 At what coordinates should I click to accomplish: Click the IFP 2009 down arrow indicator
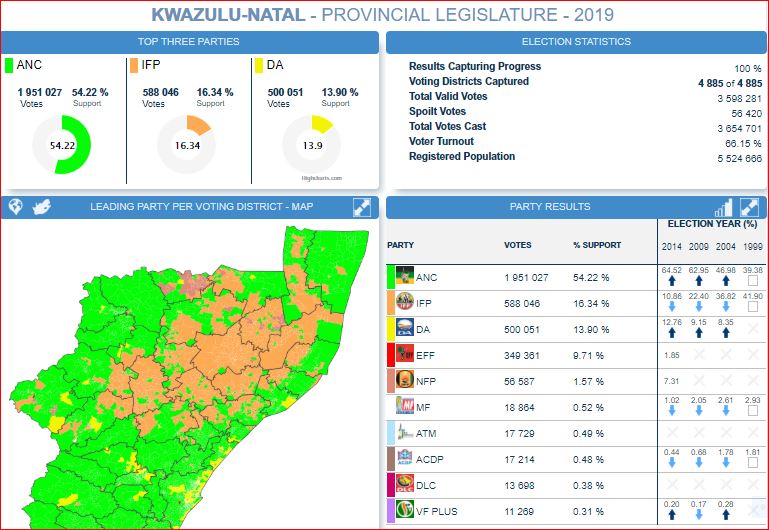698,308
